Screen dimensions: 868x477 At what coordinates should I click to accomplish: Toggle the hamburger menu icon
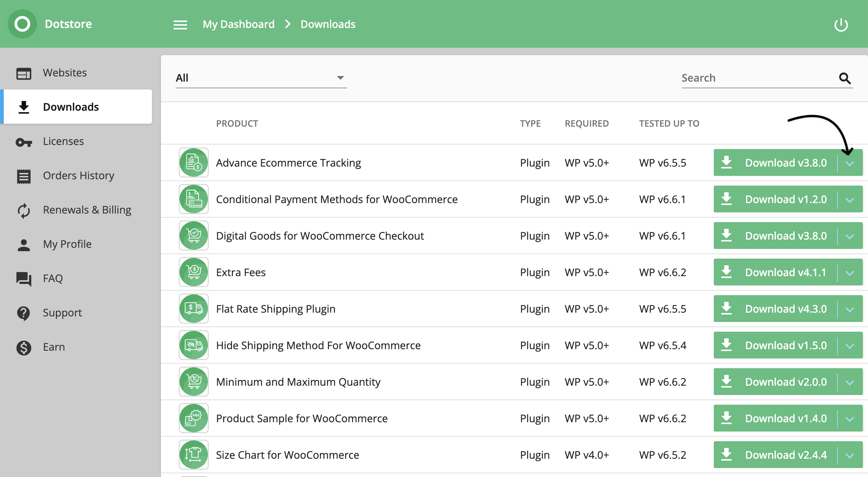pyautogui.click(x=180, y=25)
